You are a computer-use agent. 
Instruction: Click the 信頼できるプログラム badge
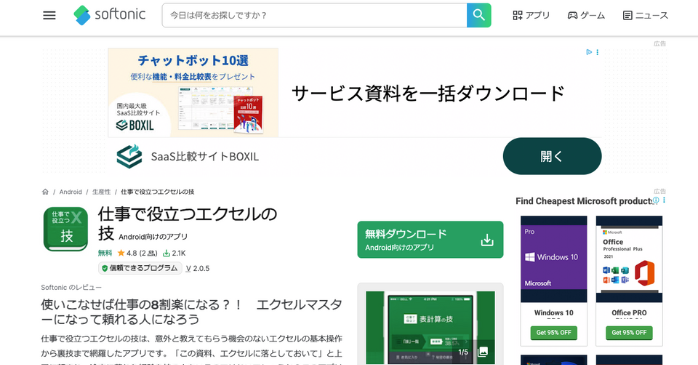pyautogui.click(x=140, y=268)
